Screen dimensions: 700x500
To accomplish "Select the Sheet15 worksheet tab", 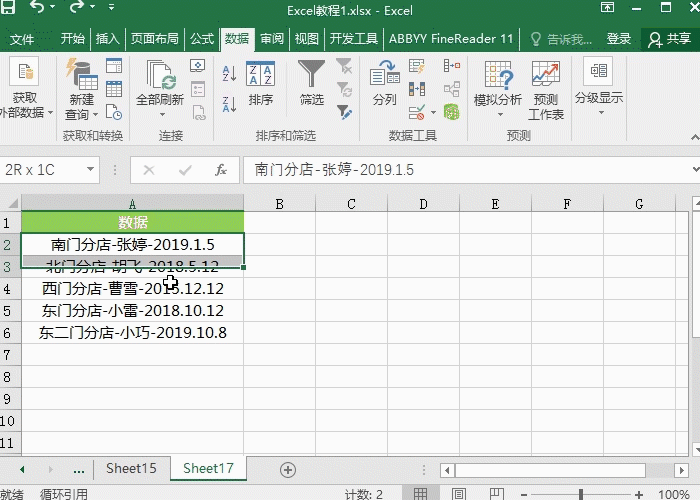I will tap(131, 468).
